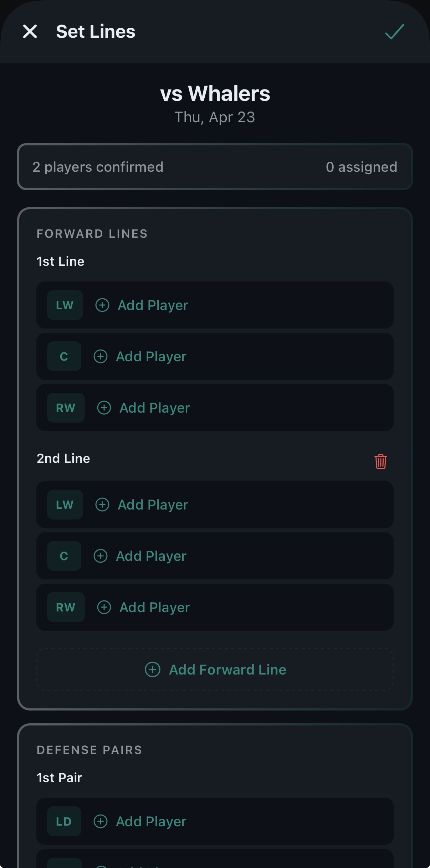
Task: Delete the 2nd Line using trash icon
Action: (380, 461)
